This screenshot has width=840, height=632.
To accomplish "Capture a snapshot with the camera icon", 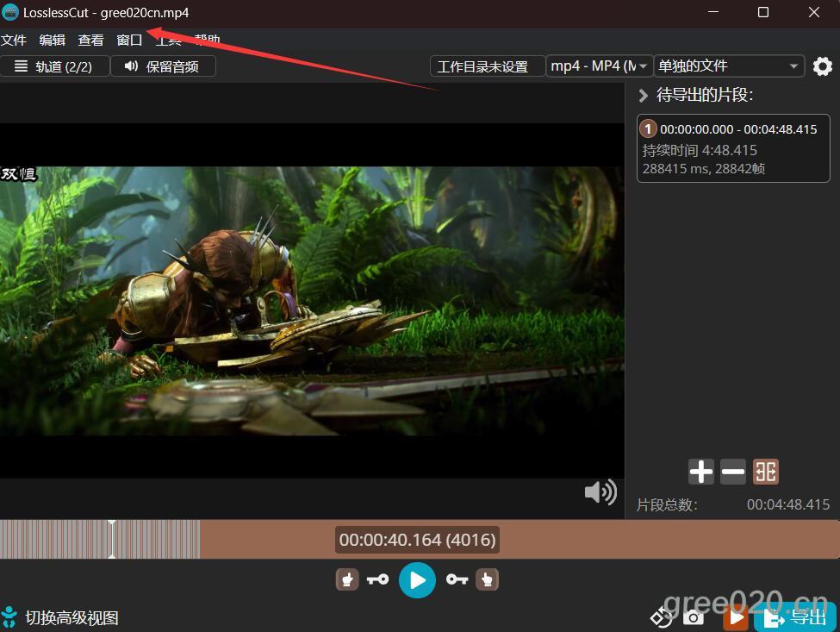I will point(694,617).
